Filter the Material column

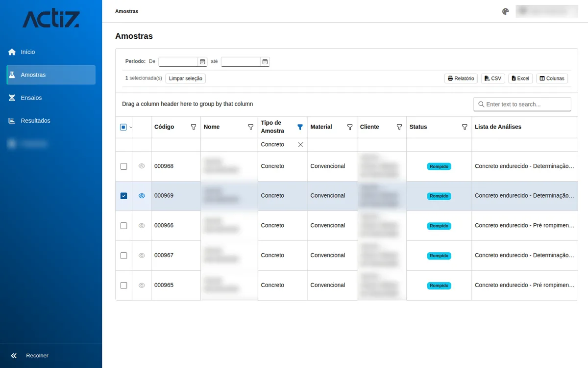(350, 127)
